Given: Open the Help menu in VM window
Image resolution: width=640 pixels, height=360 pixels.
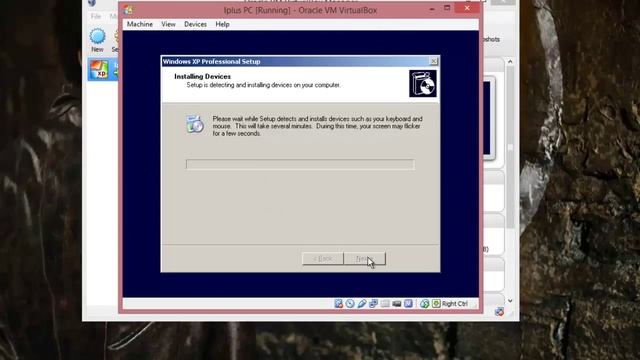Looking at the screenshot, I should (222, 24).
